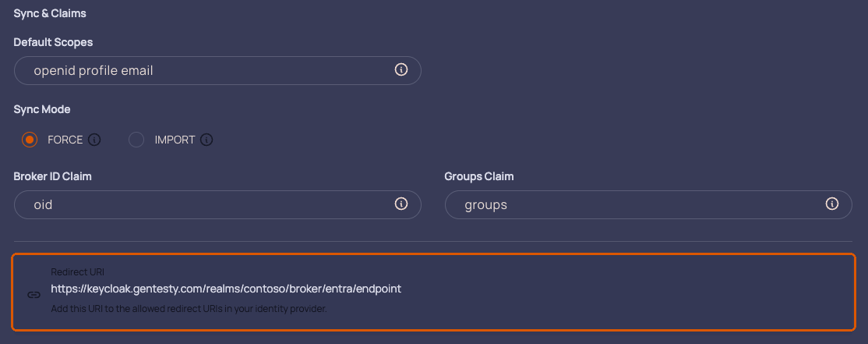
Task: Click the info icon next to FORCE
Action: (94, 140)
